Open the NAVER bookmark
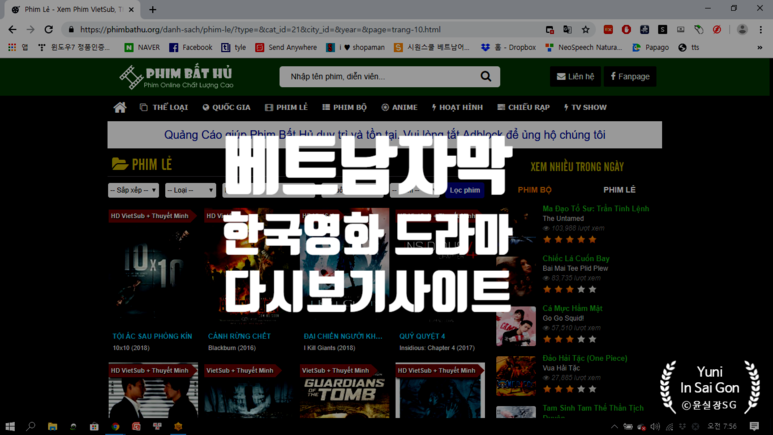Viewport: 773px width, 435px height. point(142,47)
